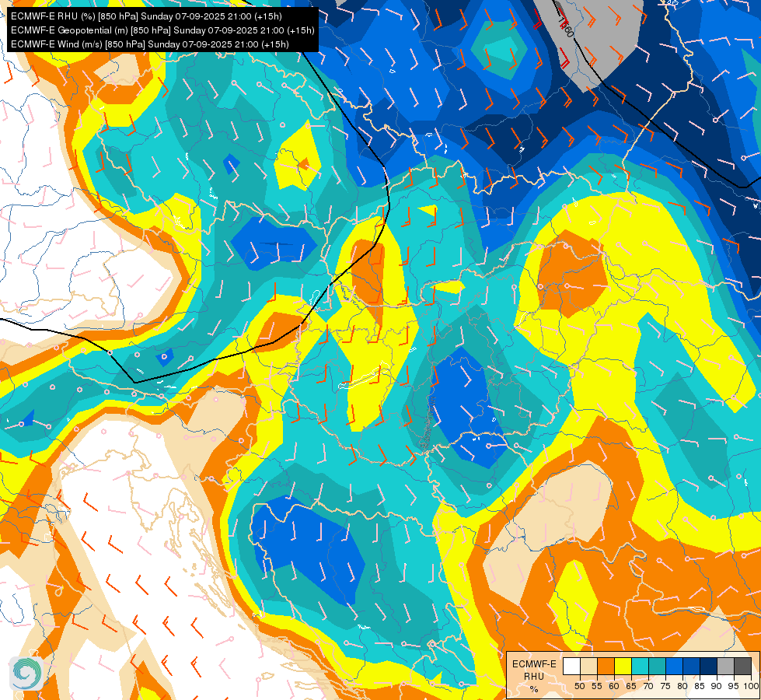The image size is (761, 700).
Task: Select the teal 70–75% legend swatch
Action: [x=657, y=667]
